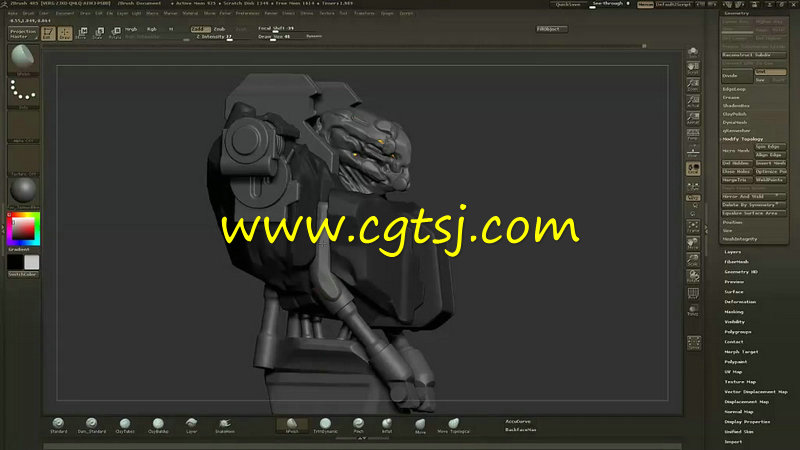Toggle the Floor grid icon
This screenshot has height=450, width=800.
point(693,152)
